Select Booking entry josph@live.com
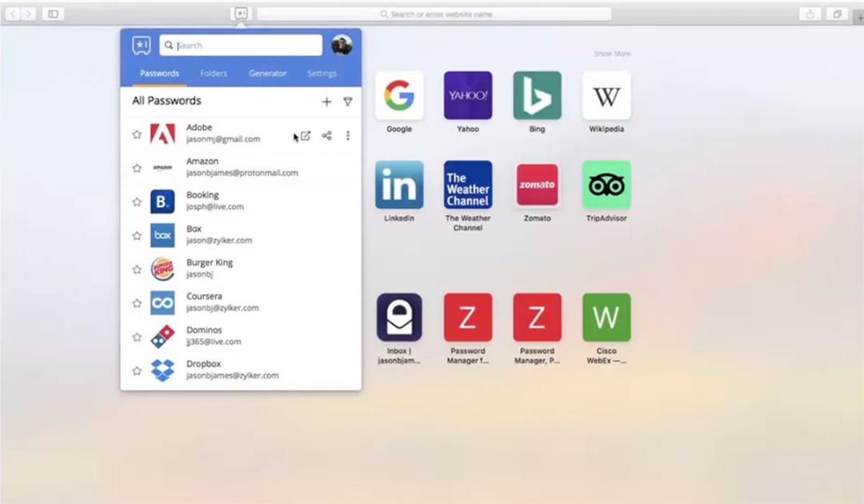864x504 pixels. pos(241,201)
